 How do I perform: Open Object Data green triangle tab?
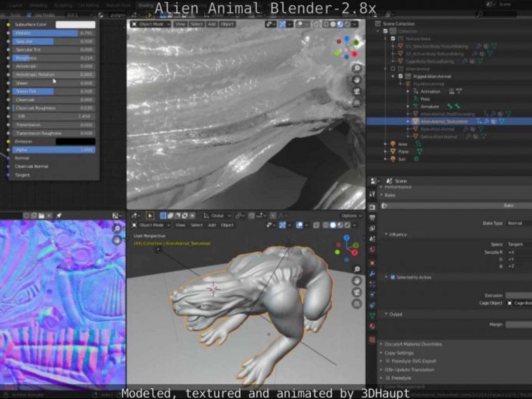(372, 315)
